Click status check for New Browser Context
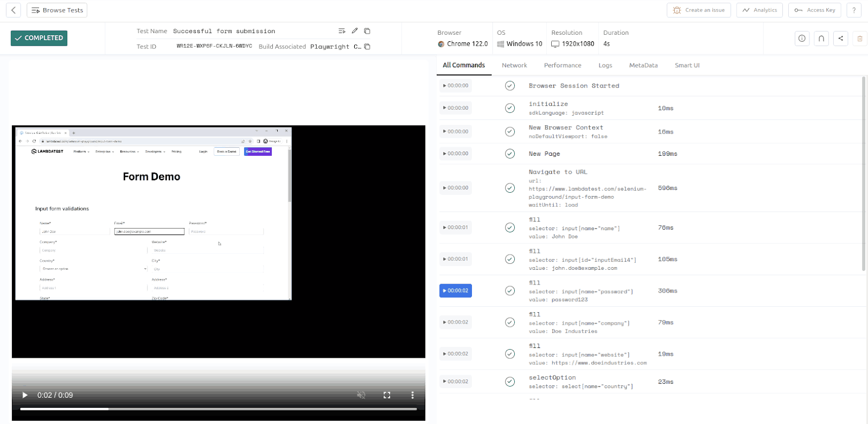 pos(510,131)
